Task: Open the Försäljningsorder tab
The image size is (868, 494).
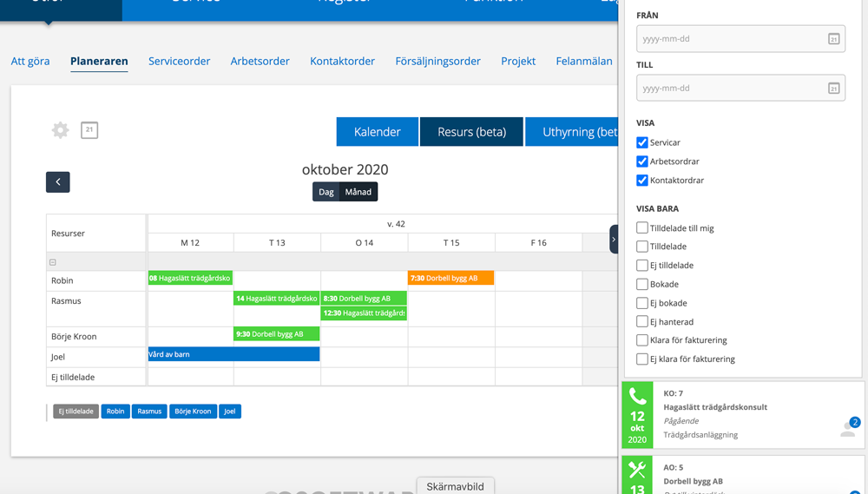Action: [437, 61]
